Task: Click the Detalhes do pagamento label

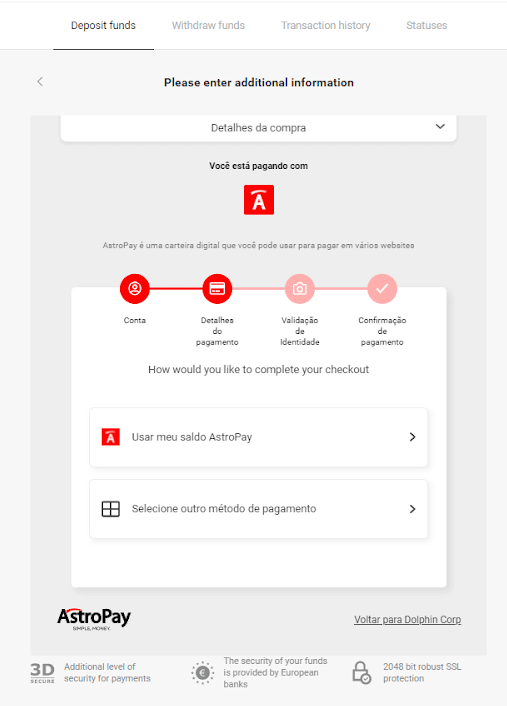Action: 217,331
